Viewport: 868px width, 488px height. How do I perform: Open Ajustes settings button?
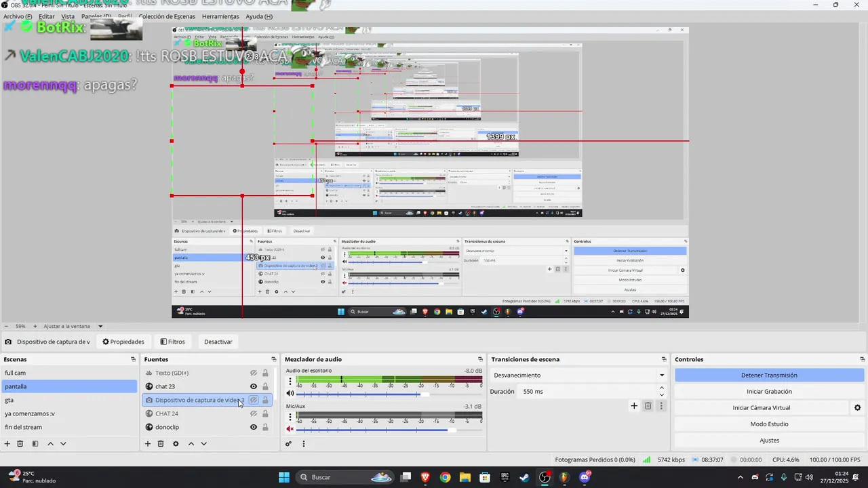769,440
